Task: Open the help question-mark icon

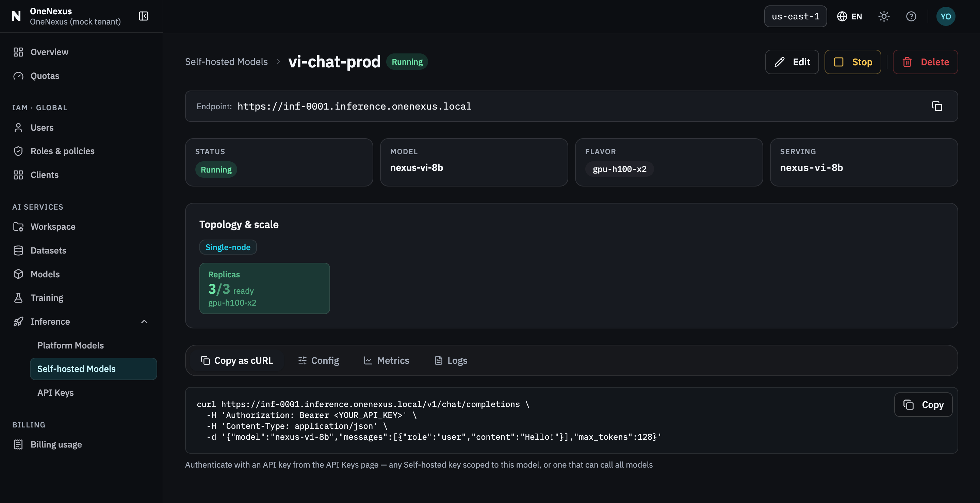Action: (911, 16)
